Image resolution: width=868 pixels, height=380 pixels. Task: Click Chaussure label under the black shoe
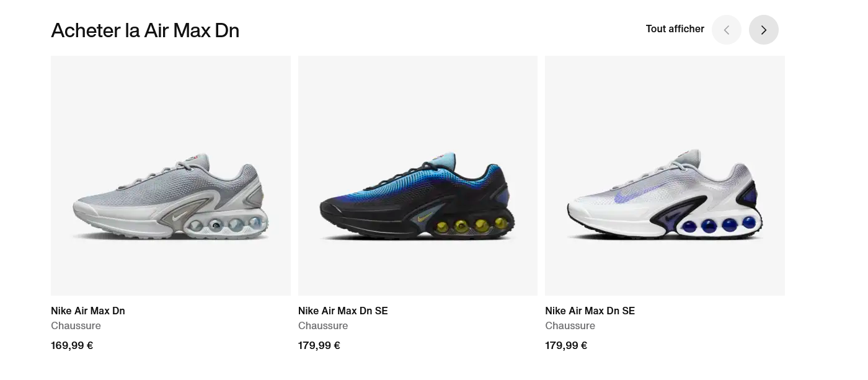click(x=323, y=325)
